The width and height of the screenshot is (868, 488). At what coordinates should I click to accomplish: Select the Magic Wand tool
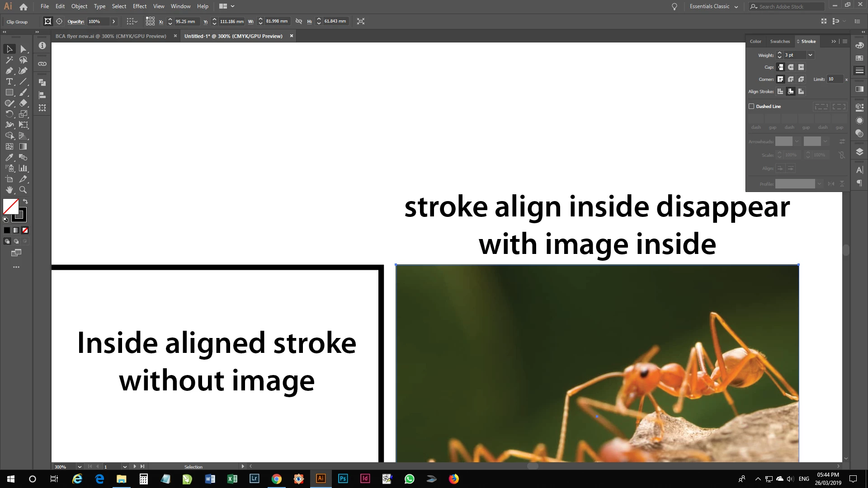point(9,60)
